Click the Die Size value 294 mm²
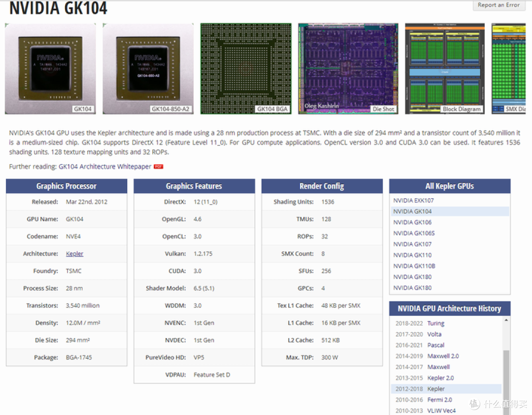 78,340
